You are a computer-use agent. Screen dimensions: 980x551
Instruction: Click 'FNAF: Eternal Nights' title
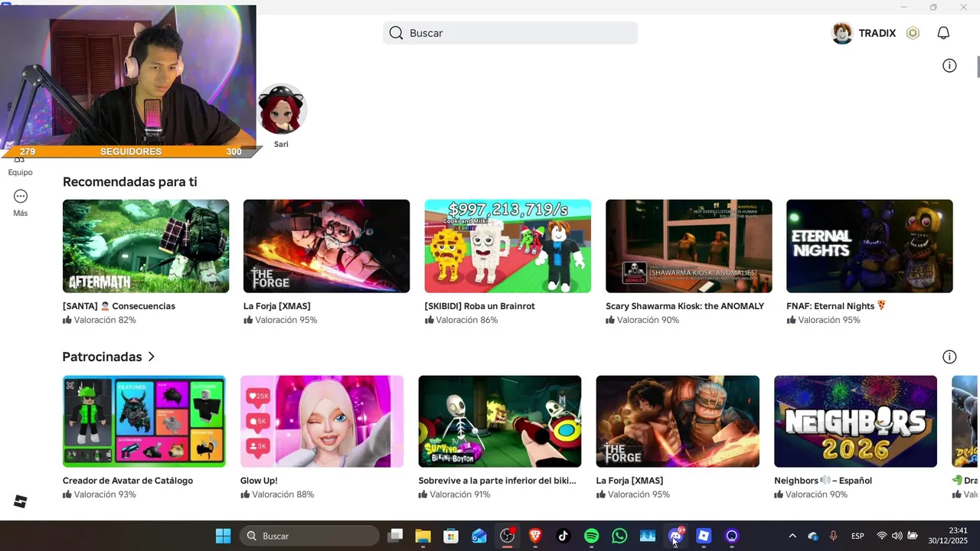(836, 306)
